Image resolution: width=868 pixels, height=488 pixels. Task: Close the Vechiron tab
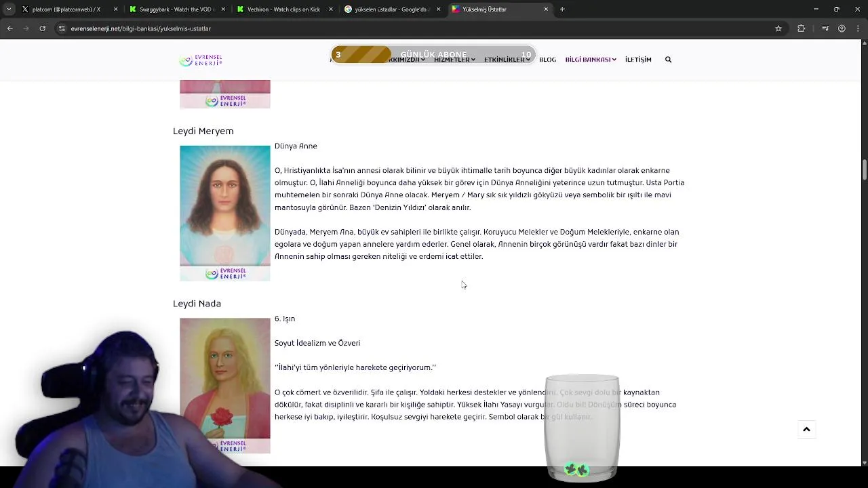click(x=331, y=9)
